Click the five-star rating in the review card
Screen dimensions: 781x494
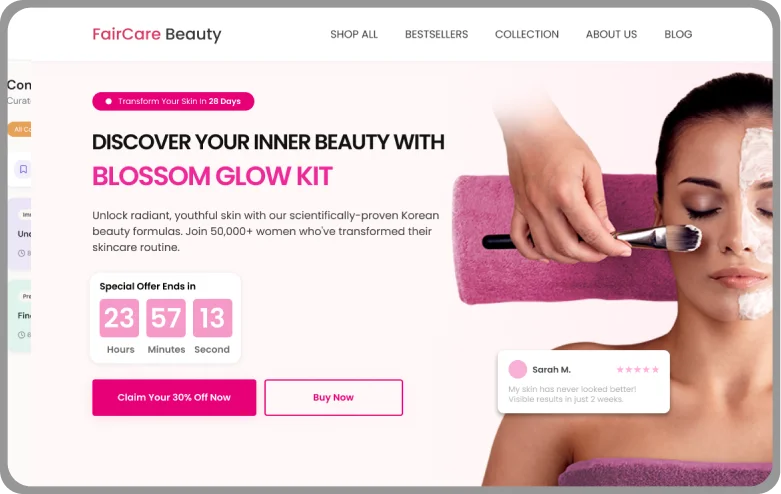638,370
